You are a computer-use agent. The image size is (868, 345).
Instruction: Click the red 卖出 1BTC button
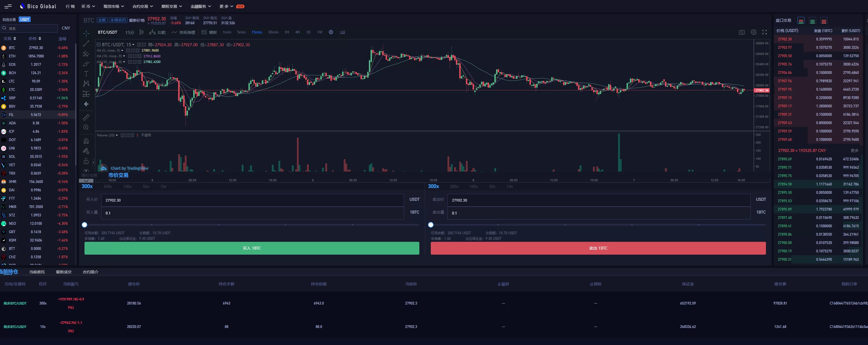tap(598, 248)
